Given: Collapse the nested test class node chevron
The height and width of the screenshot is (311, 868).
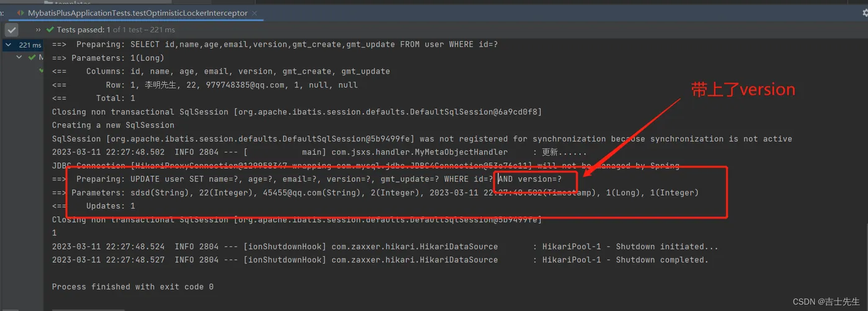Looking at the screenshot, I should pos(20,57).
